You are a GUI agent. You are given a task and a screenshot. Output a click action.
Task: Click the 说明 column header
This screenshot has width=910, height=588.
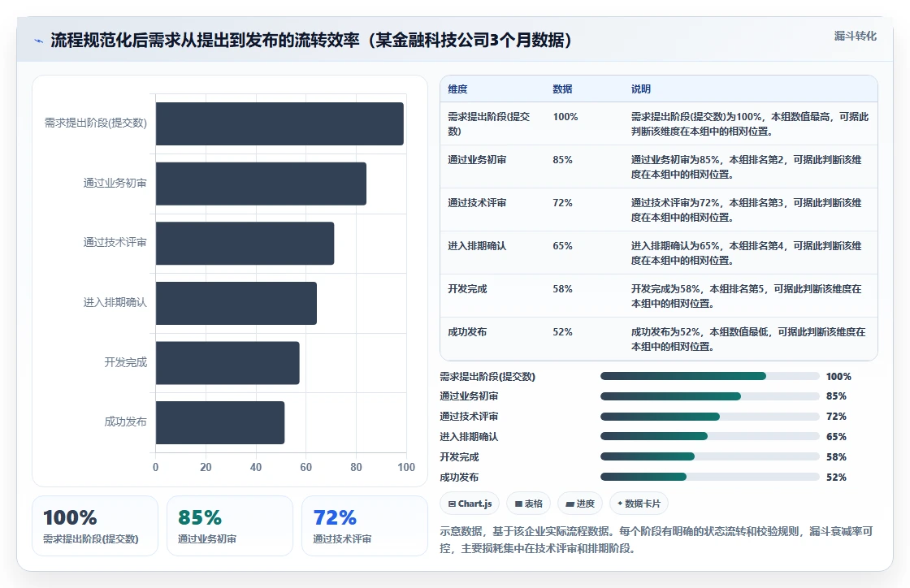click(x=641, y=89)
